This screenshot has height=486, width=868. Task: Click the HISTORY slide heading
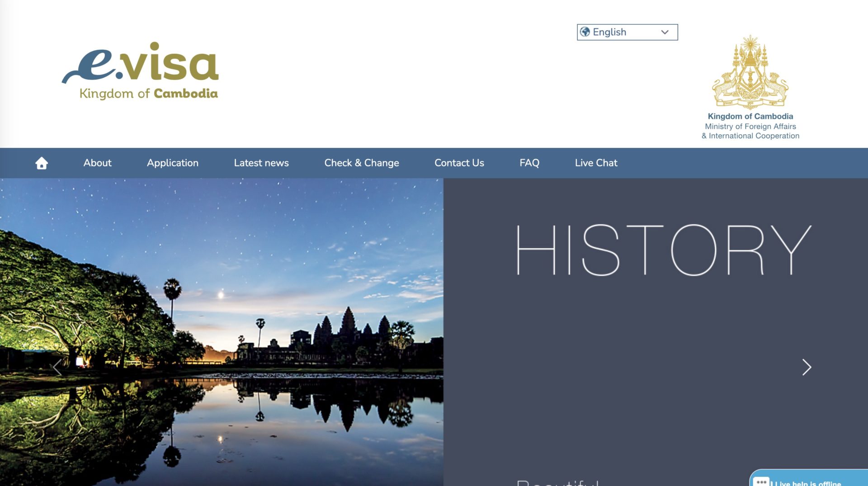pyautogui.click(x=664, y=250)
